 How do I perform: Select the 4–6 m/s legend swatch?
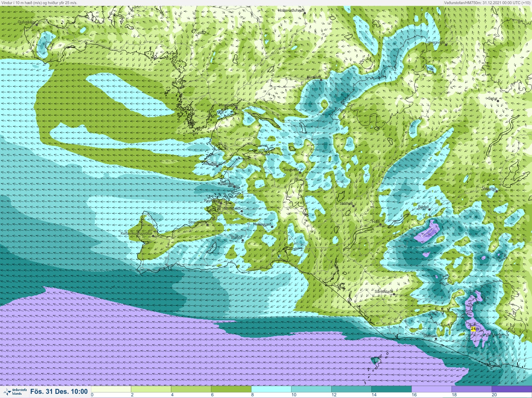click(x=191, y=389)
